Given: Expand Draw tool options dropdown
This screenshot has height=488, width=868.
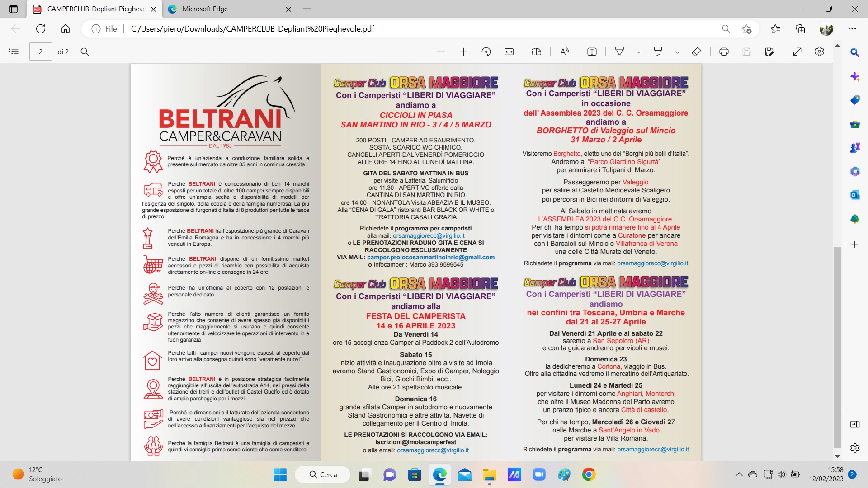Looking at the screenshot, I should coord(639,52).
